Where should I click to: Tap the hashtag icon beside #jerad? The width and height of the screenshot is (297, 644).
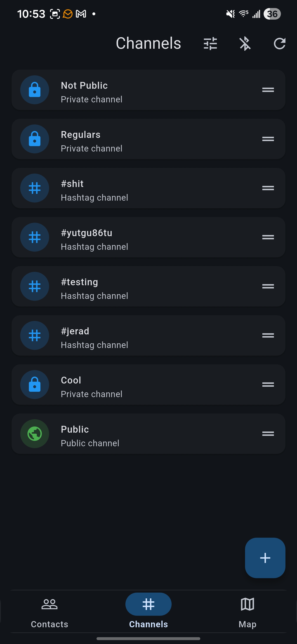(34, 335)
